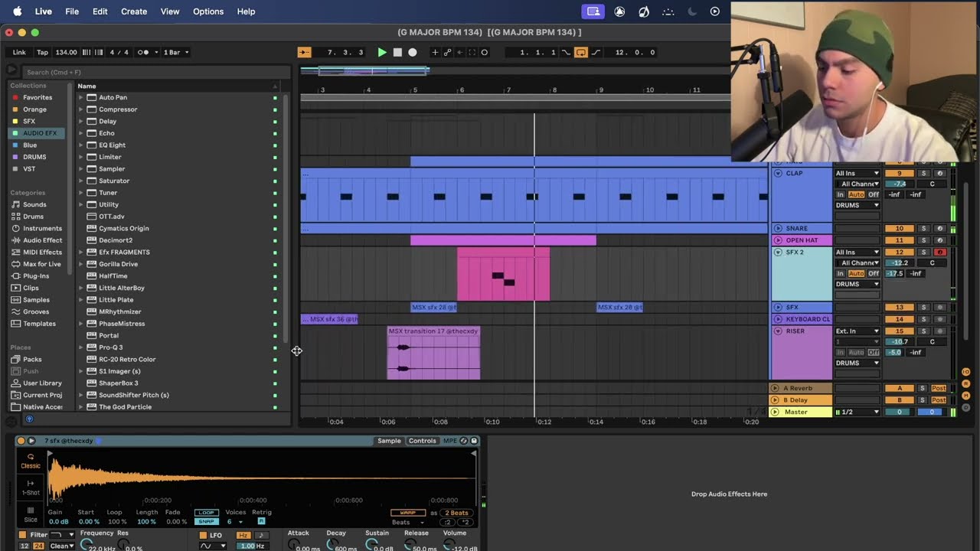
Task: Toggle the Automation Arm icon
Action: tap(447, 52)
